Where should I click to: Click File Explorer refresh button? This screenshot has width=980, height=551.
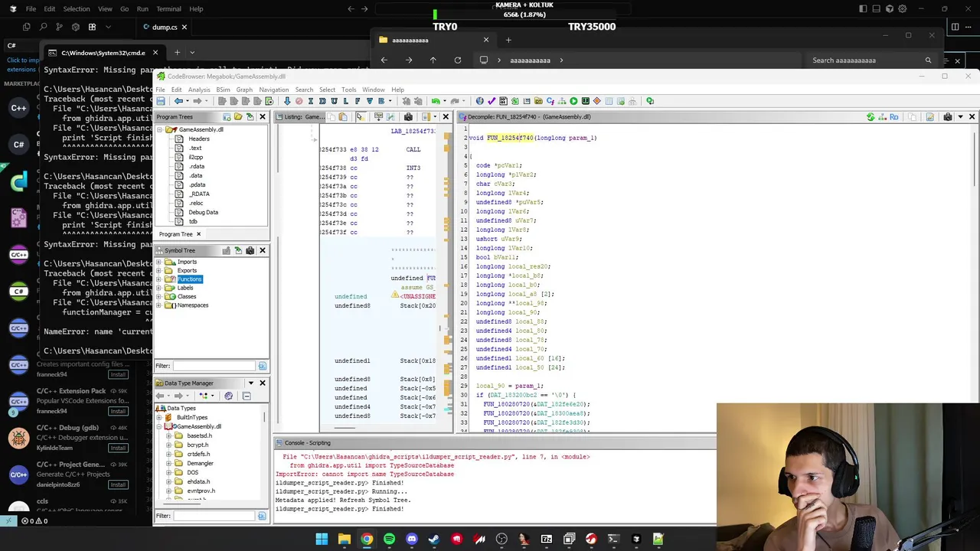pyautogui.click(x=457, y=60)
